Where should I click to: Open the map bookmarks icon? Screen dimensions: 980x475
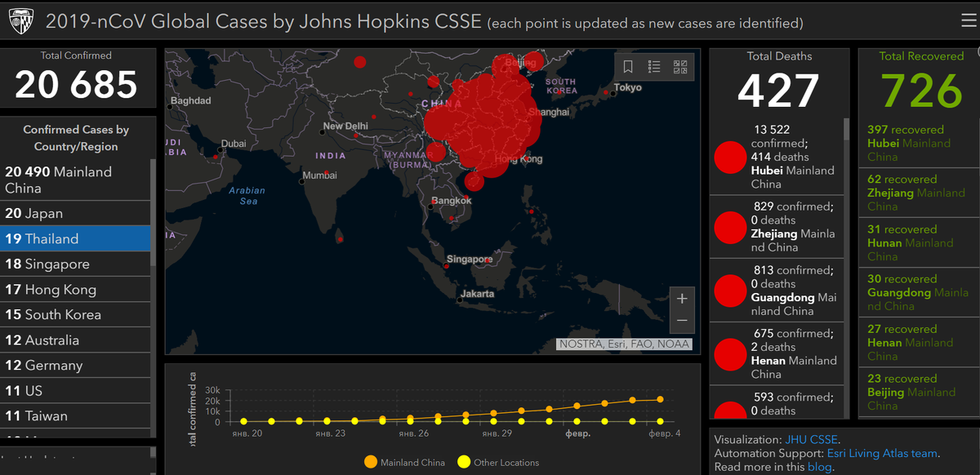pyautogui.click(x=628, y=67)
